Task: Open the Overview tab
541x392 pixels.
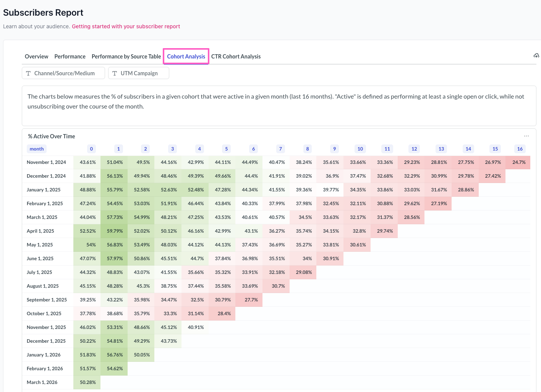Action: [36, 57]
